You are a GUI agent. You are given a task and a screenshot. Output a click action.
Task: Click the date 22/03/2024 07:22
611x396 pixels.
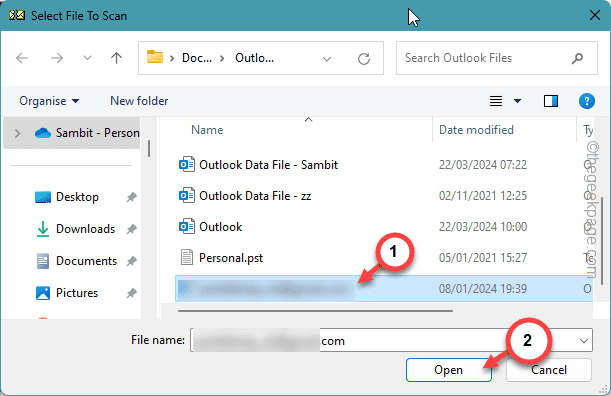point(483,165)
